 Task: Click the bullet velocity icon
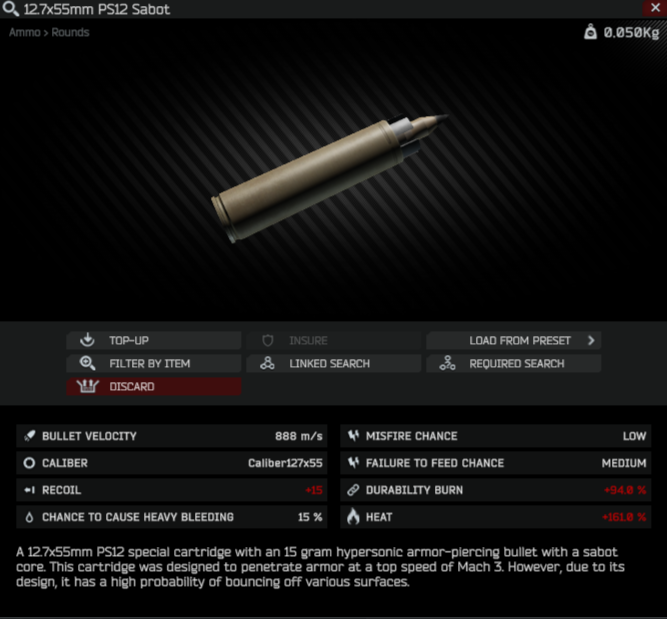(29, 436)
